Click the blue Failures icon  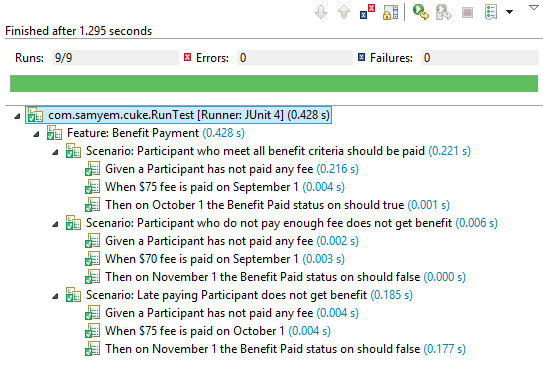[362, 57]
